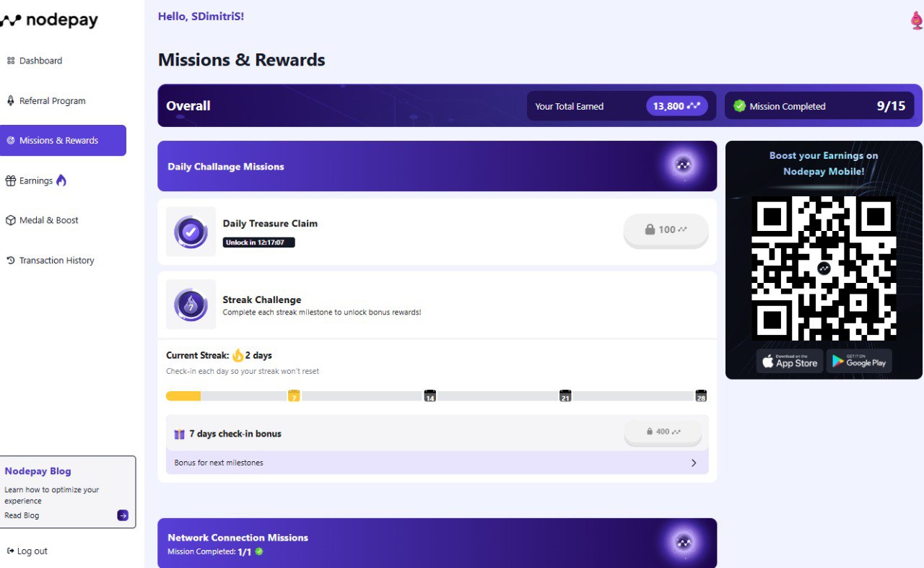Open the Earnings section
Screen dimensions: 924x568
36,180
